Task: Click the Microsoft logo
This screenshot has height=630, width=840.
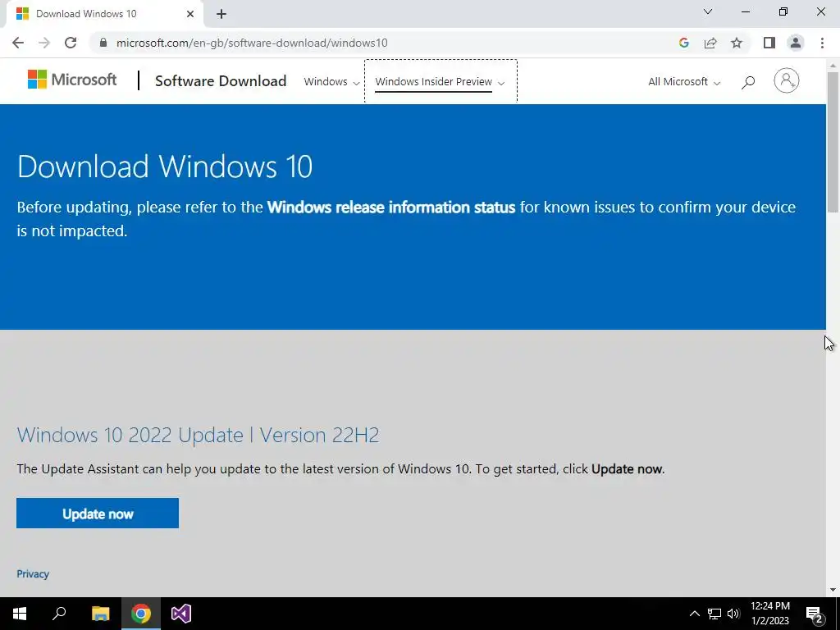Action: pyautogui.click(x=72, y=80)
